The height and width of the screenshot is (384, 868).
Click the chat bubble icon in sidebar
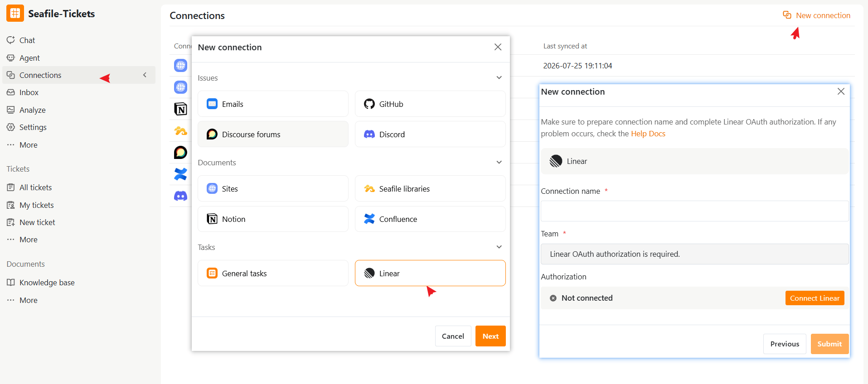11,40
